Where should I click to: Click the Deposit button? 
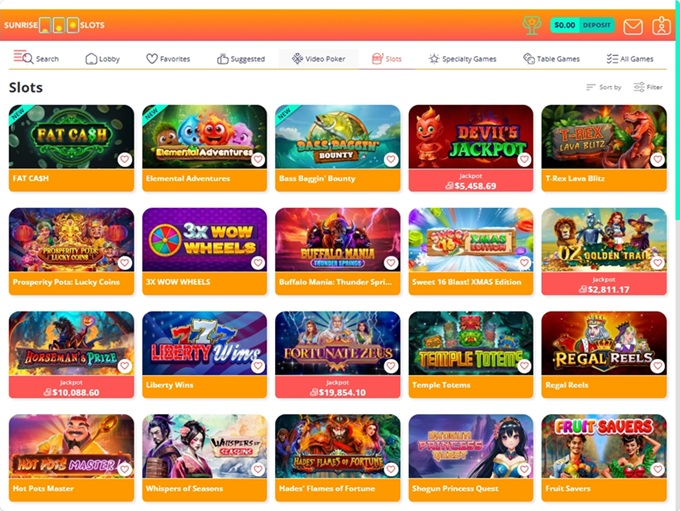(596, 25)
